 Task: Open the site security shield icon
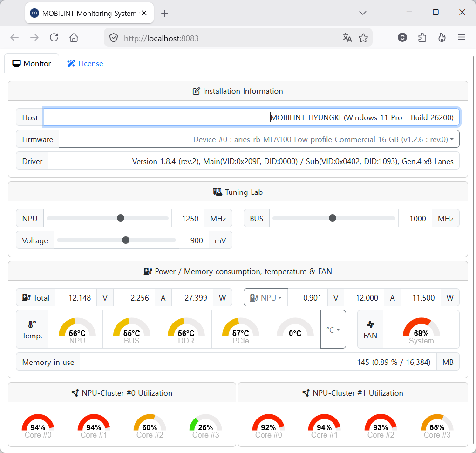pyautogui.click(x=114, y=38)
